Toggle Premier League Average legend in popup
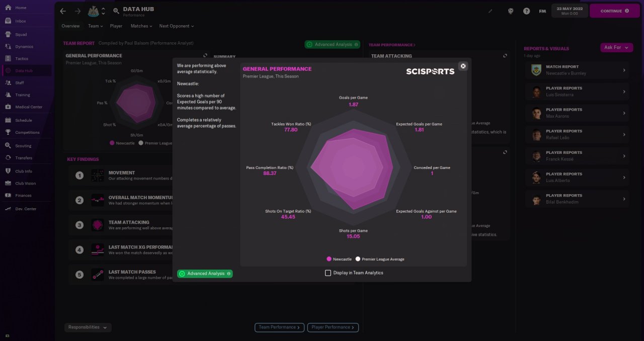The height and width of the screenshot is (341, 644). [x=380, y=259]
